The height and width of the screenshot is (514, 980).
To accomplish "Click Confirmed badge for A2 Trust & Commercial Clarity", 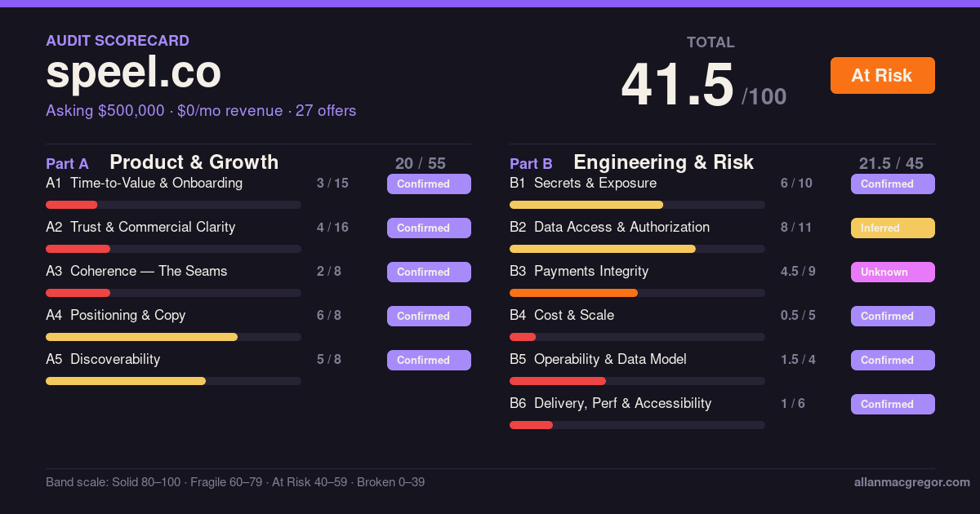I will pos(429,228).
